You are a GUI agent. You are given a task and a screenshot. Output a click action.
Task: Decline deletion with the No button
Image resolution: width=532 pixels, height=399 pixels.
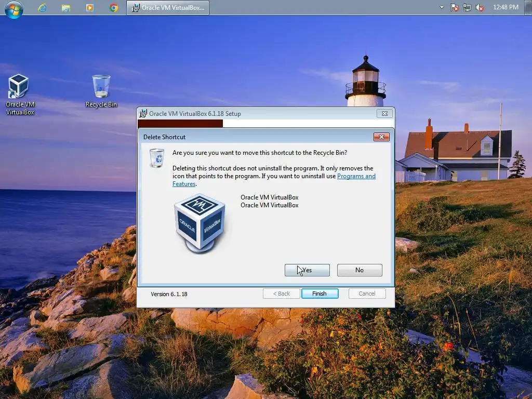[360, 270]
